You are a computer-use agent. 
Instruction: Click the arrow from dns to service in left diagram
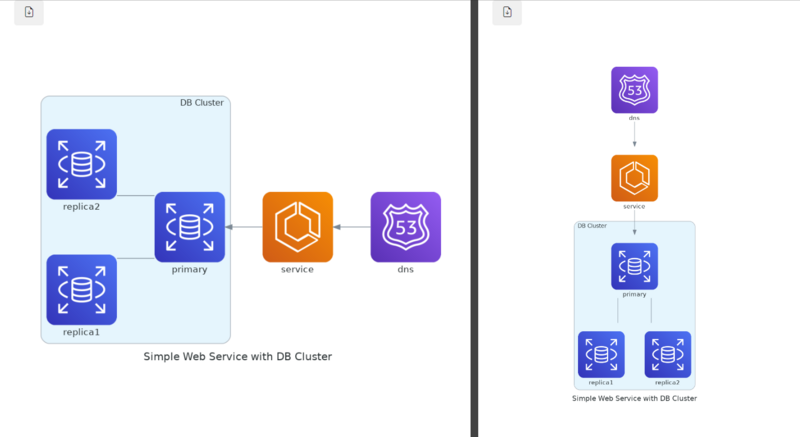tap(351, 227)
